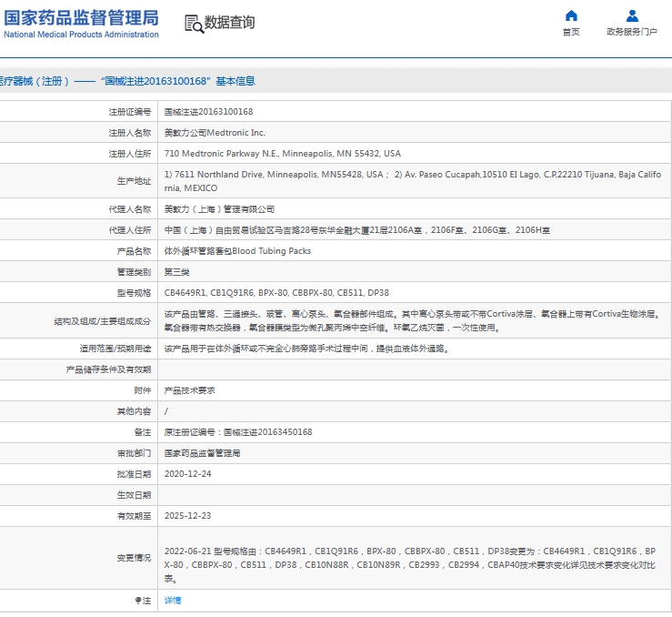Click the house icon above 首页

click(571, 15)
